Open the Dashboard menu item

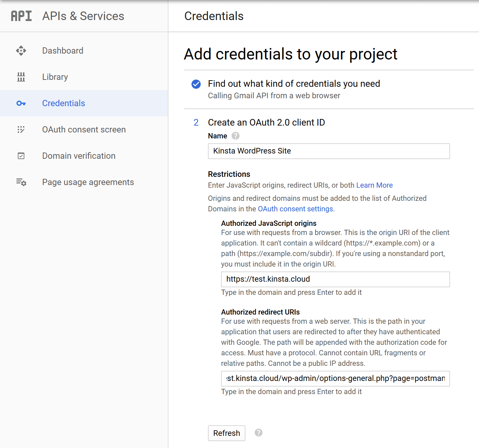(x=63, y=51)
